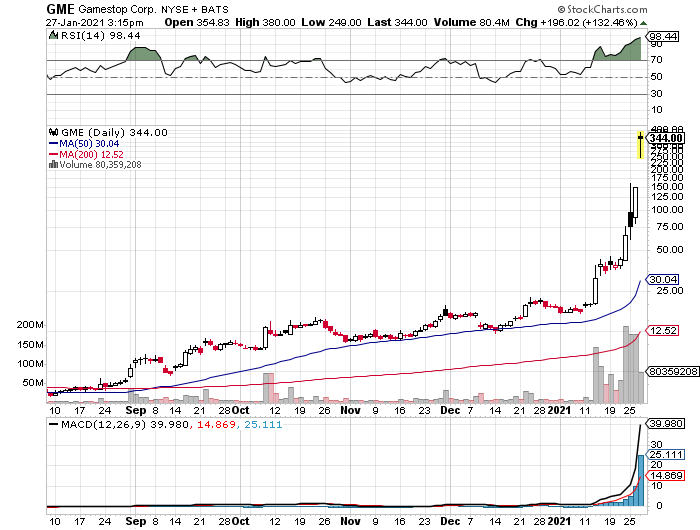Click the 100M volume axis label

(30, 364)
